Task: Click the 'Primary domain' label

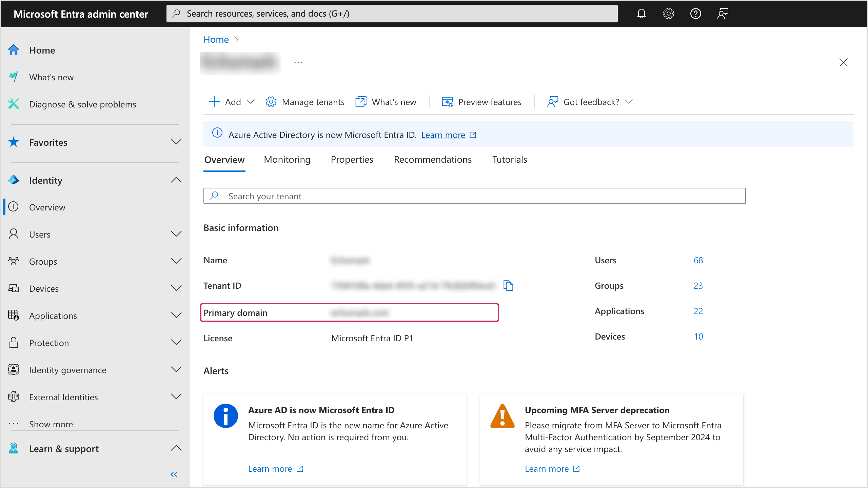Action: click(235, 312)
